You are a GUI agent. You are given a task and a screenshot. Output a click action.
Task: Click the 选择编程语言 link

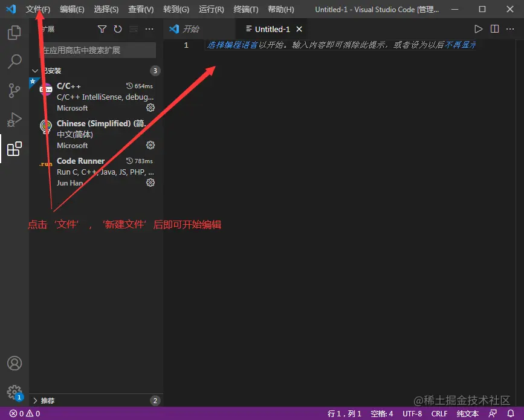pos(233,45)
